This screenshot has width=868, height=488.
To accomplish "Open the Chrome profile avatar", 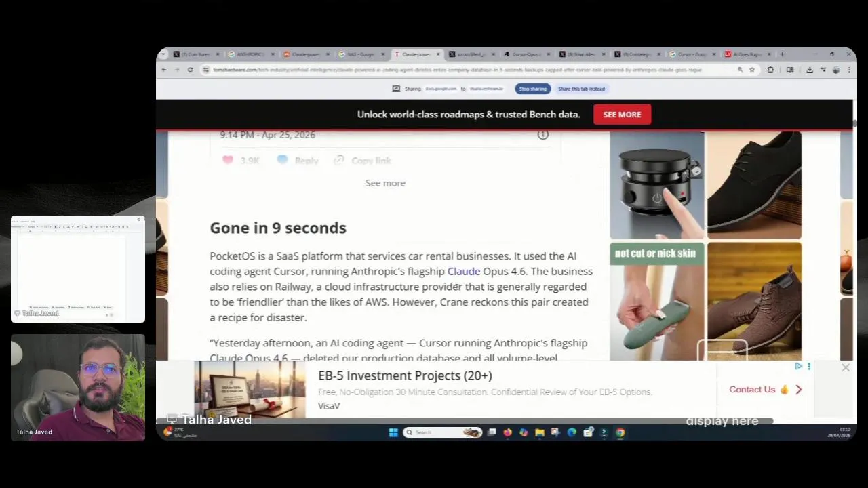I will click(x=835, y=70).
